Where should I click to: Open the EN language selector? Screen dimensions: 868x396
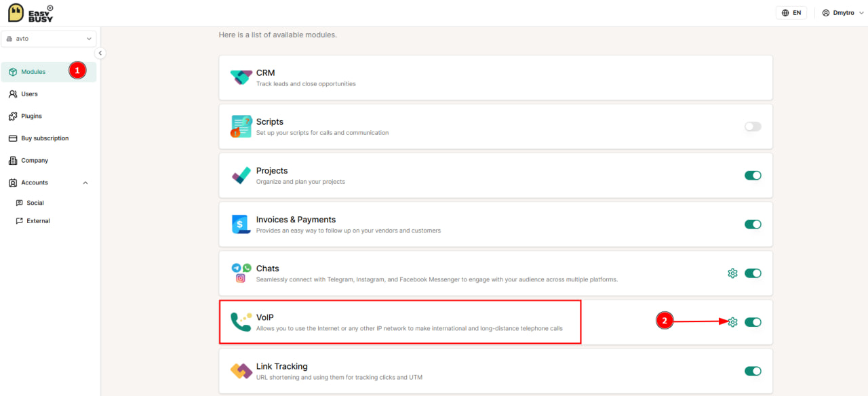pyautogui.click(x=791, y=13)
